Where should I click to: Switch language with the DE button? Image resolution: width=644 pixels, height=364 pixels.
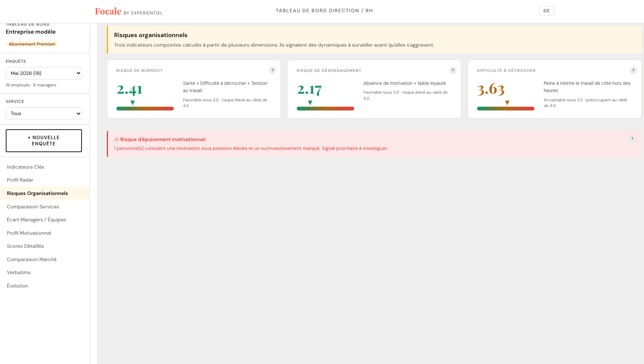(x=546, y=11)
